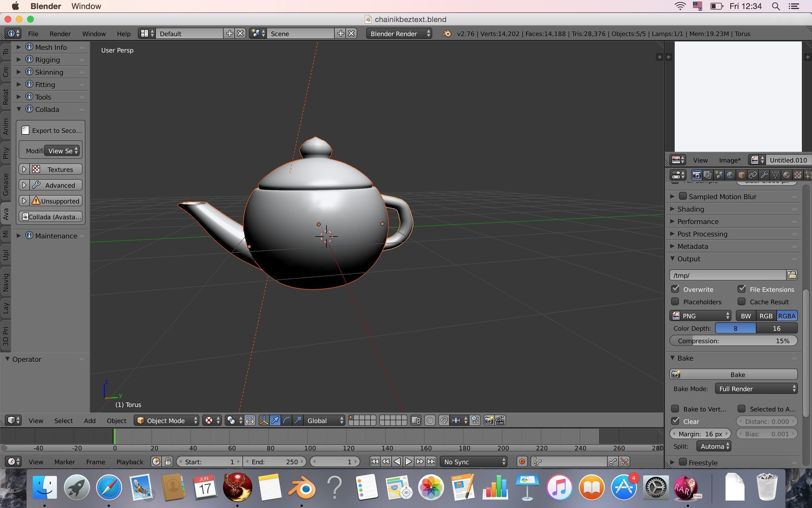This screenshot has width=812, height=508.
Task: Expand the Performance panel
Action: [x=672, y=221]
